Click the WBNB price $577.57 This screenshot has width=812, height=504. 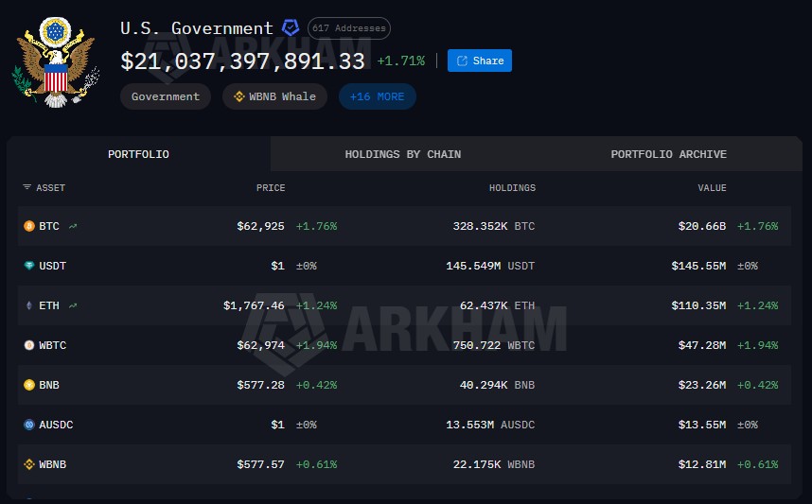point(260,464)
